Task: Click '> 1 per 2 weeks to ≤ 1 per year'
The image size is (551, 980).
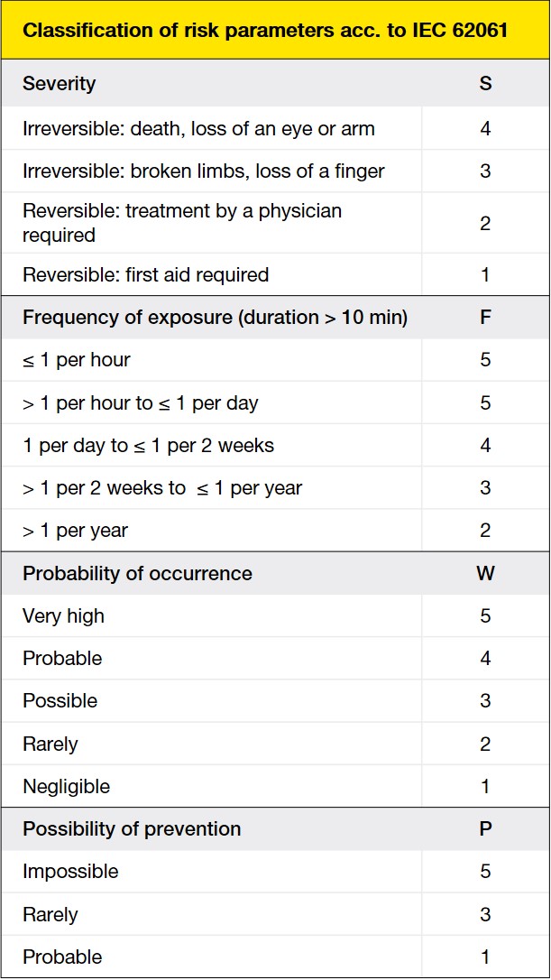Action: (162, 488)
